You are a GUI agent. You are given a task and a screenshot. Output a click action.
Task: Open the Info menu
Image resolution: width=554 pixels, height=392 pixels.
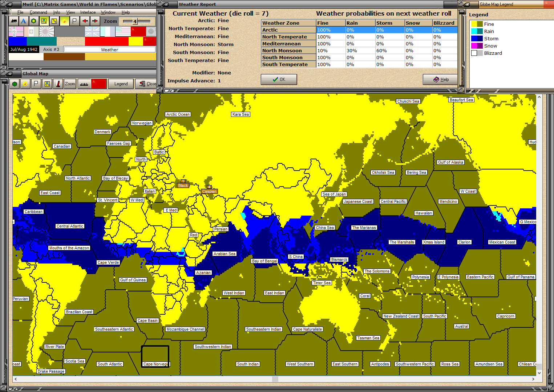coord(57,12)
